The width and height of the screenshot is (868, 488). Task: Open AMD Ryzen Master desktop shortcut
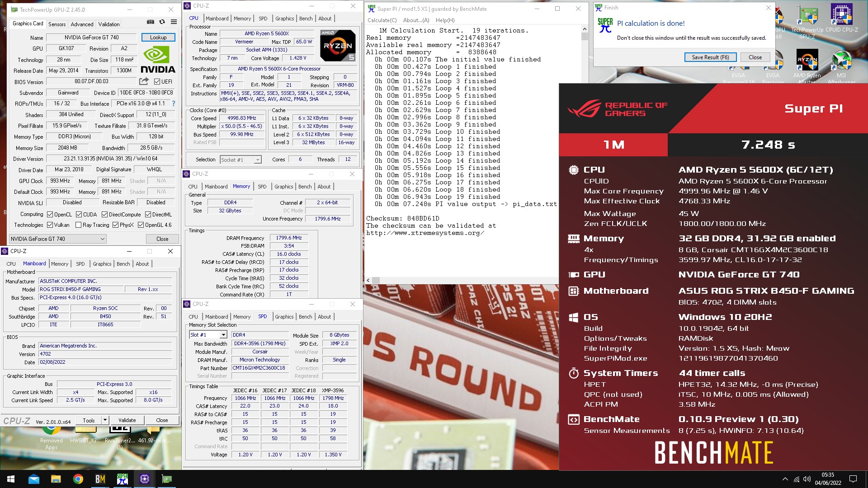807,66
